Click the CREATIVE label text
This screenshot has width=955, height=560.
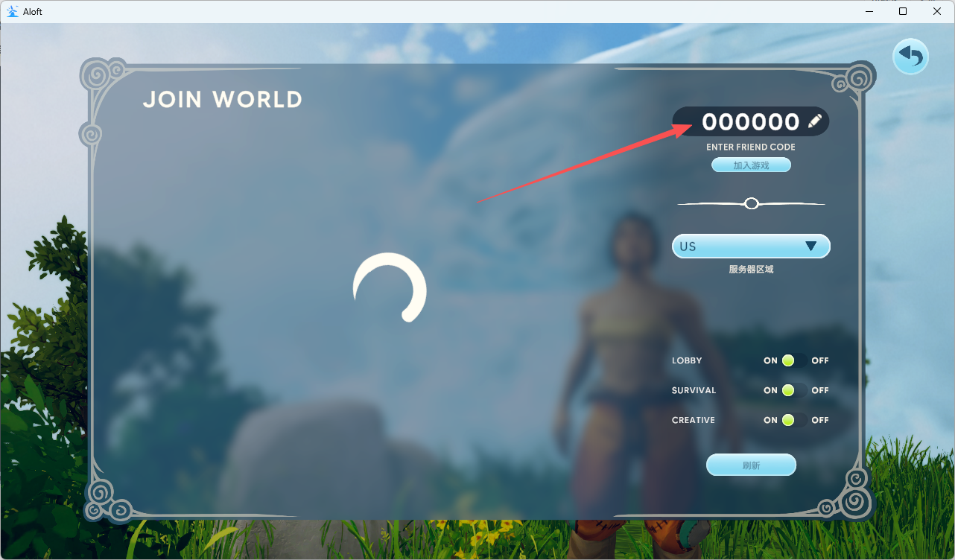coord(694,420)
